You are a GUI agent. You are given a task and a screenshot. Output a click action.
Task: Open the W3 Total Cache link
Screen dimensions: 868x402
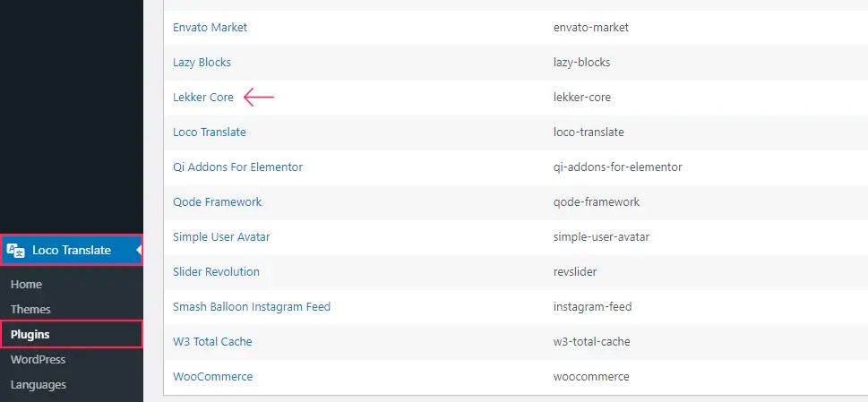pos(212,342)
